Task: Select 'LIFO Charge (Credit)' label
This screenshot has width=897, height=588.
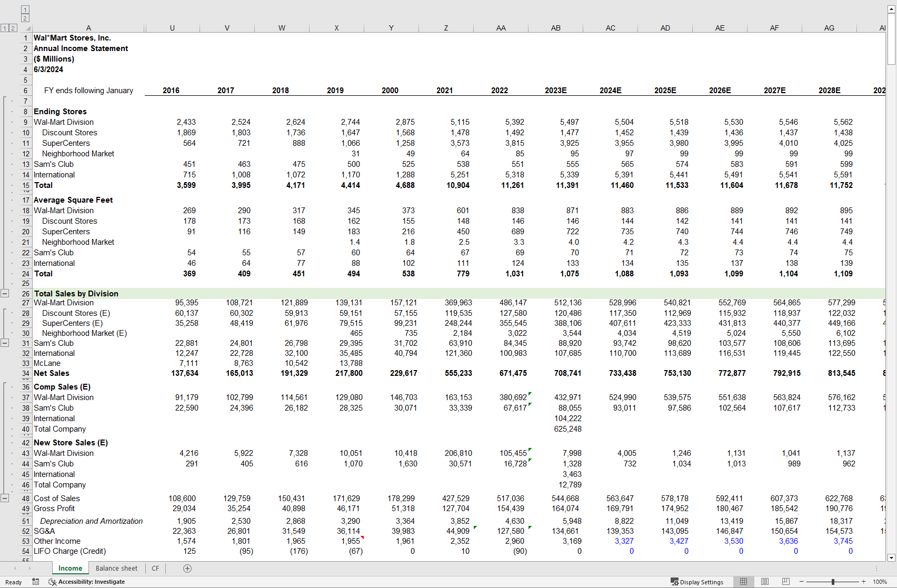Action: click(x=69, y=551)
